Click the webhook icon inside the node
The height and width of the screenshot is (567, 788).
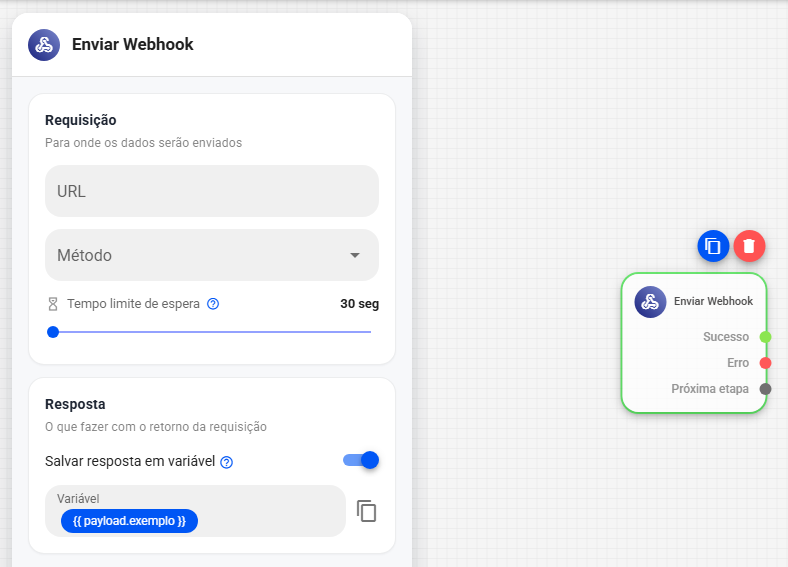coord(650,302)
